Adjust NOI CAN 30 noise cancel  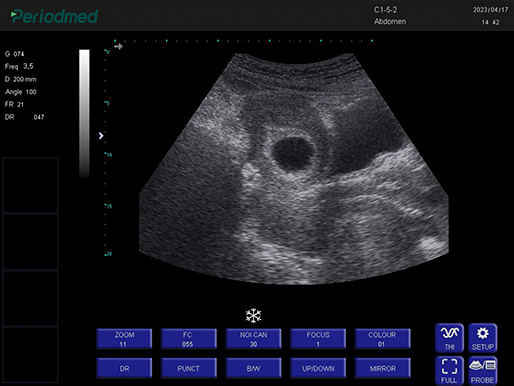253,339
